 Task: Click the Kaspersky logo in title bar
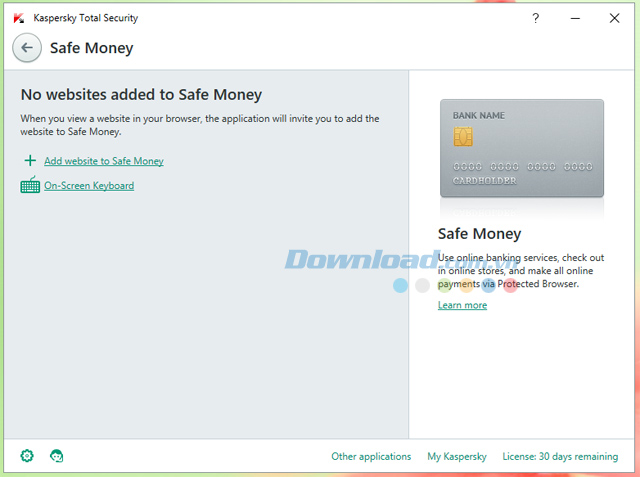pos(19,18)
